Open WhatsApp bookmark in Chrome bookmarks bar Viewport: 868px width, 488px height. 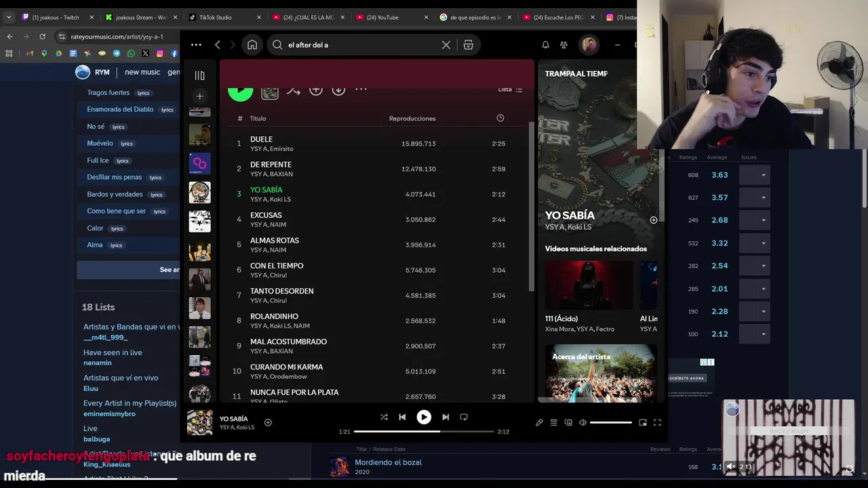click(131, 53)
